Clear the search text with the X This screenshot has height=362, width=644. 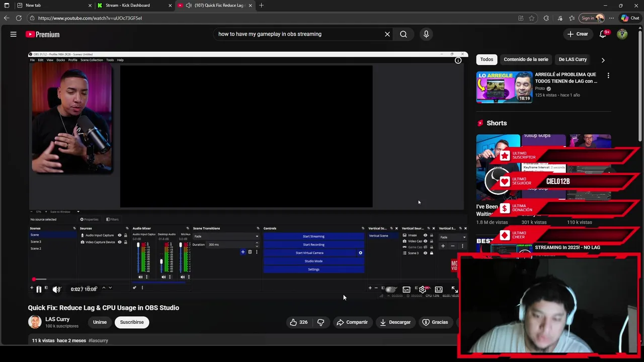pos(387,34)
